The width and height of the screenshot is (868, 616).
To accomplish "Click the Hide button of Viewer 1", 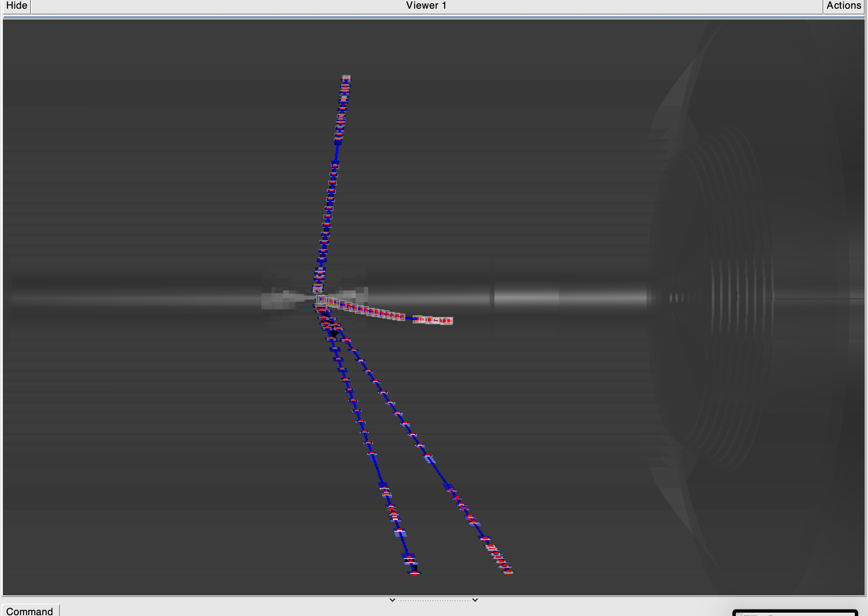I will [x=17, y=6].
